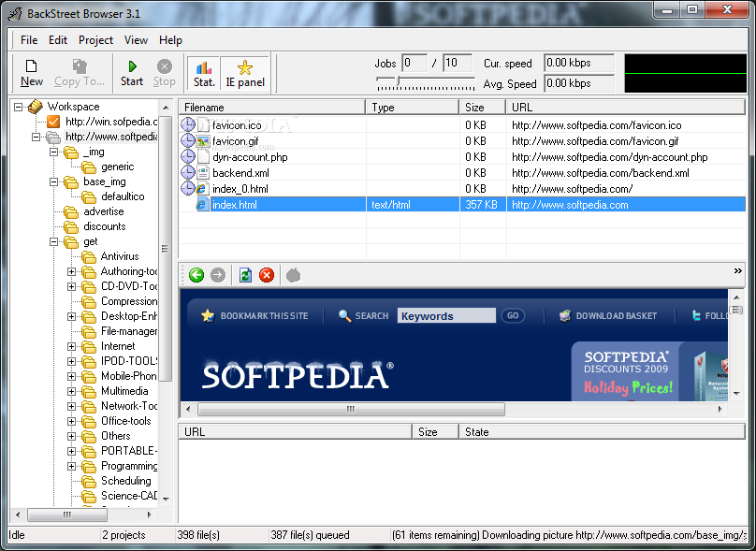This screenshot has height=551, width=756.
Task: Collapse the get folder
Action: point(54,241)
